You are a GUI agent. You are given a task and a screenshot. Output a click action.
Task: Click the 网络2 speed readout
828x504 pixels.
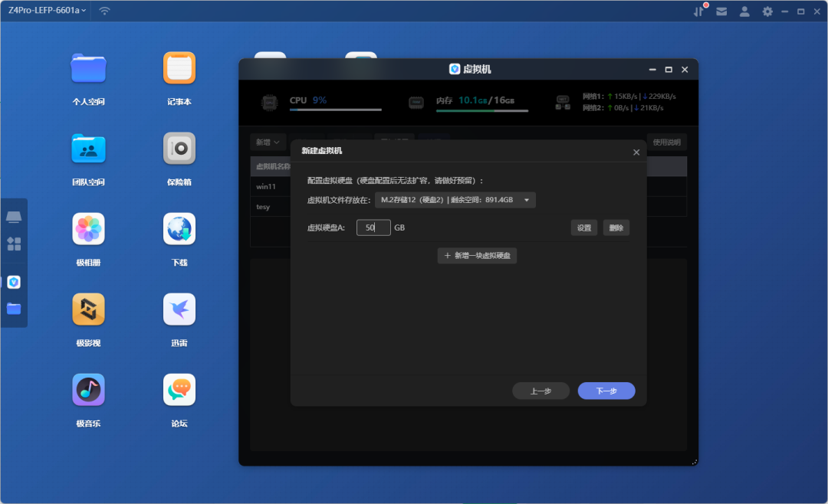[x=623, y=108]
